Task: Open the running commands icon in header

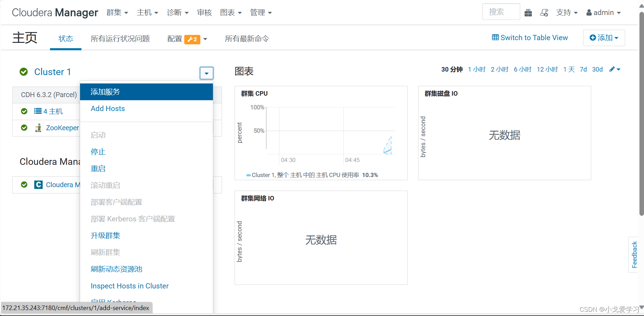Action: tap(544, 13)
